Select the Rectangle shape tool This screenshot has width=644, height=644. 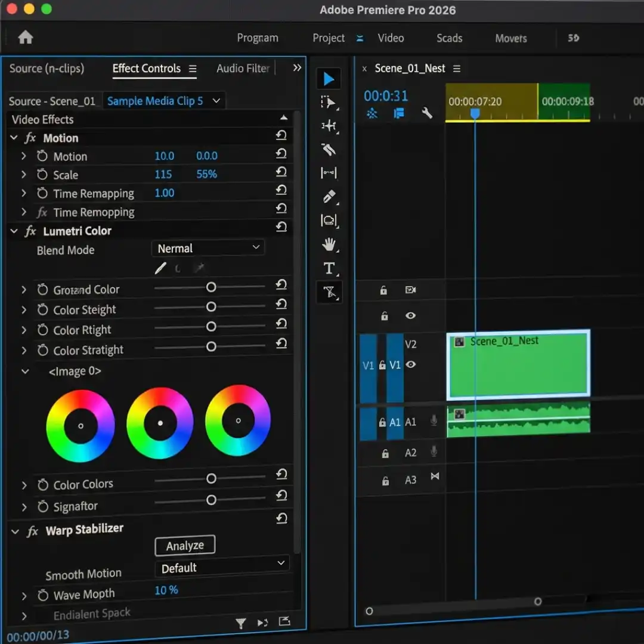coord(329,221)
